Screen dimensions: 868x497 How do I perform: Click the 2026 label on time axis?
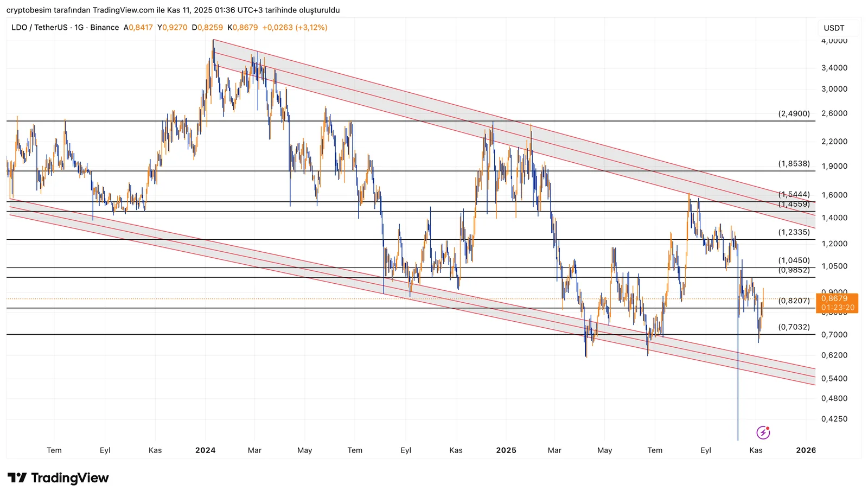[806, 450]
